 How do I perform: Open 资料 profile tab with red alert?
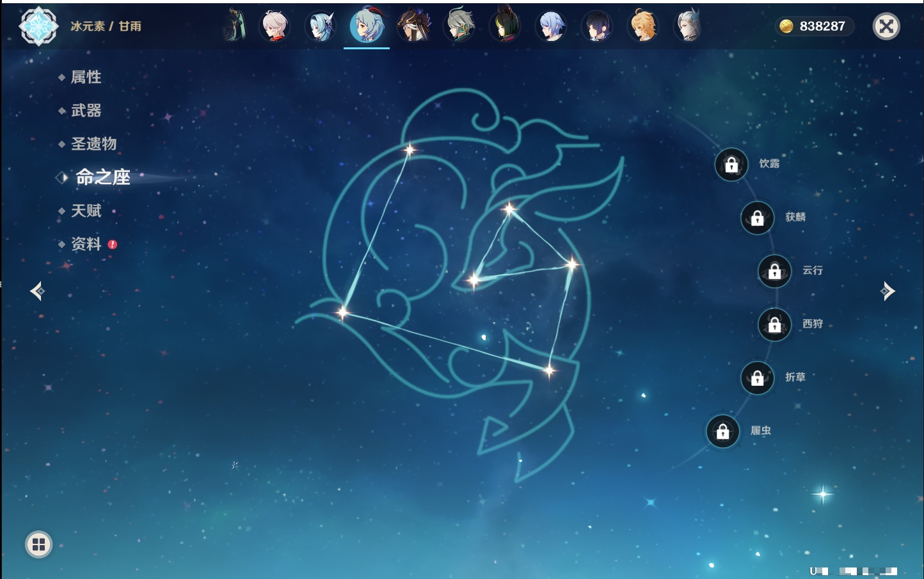point(86,244)
